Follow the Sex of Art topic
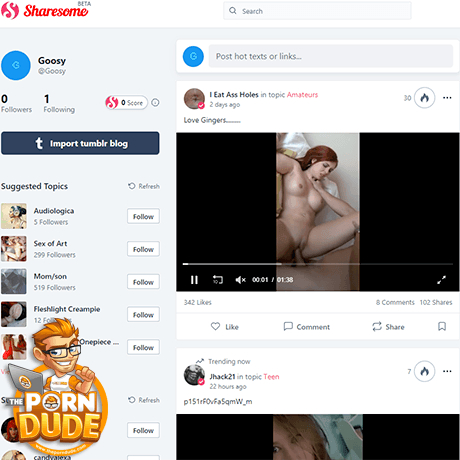 tap(143, 249)
